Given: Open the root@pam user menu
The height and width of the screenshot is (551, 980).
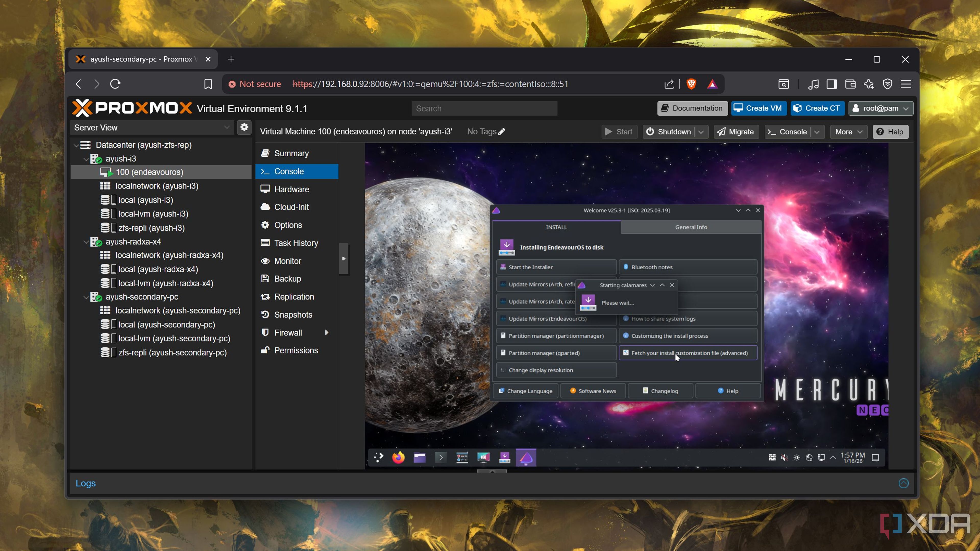Looking at the screenshot, I should [x=881, y=108].
